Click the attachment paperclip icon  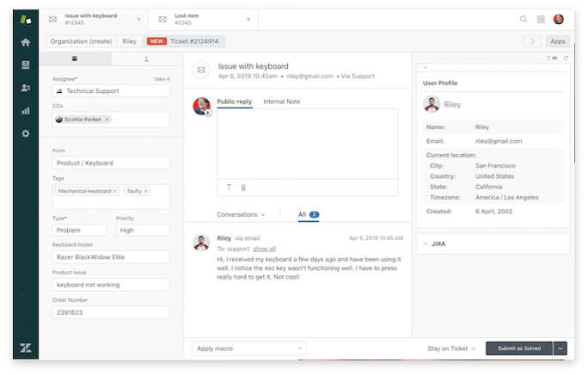[x=243, y=187]
